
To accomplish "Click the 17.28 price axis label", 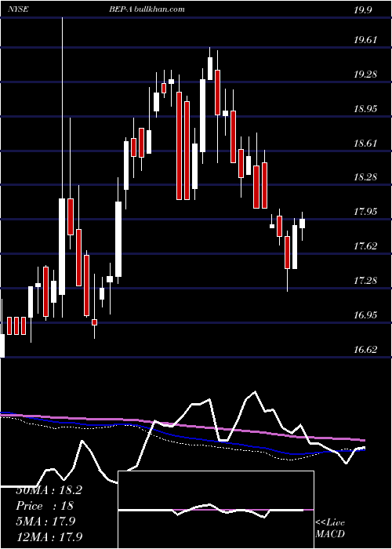I will pos(365,280).
